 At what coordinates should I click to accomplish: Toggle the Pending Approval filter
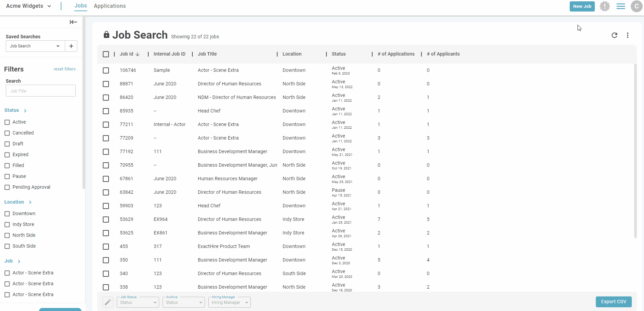click(x=7, y=187)
